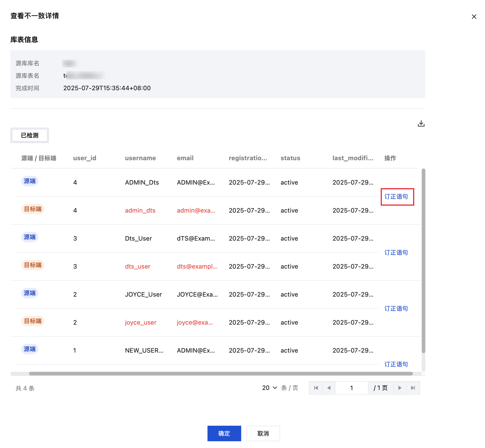This screenshot has height=448, width=485.
Task: Open 订正语句 for user_id 1 row
Action: pos(396,365)
